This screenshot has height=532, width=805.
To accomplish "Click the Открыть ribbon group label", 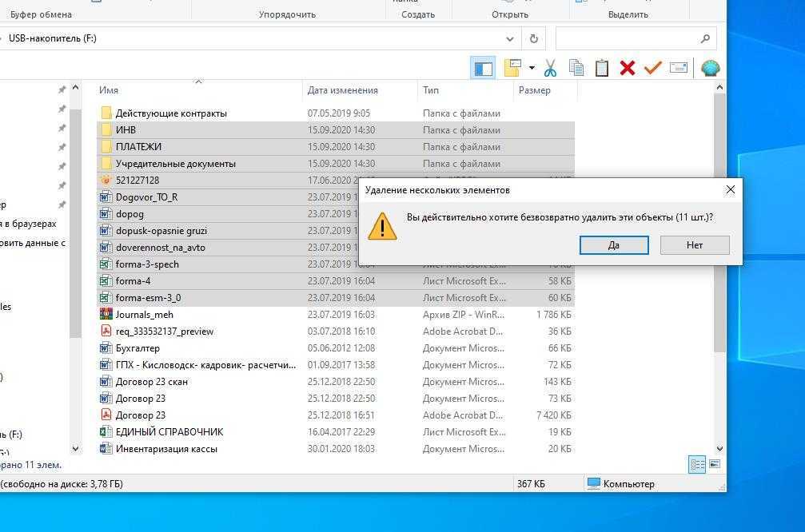I will coord(510,14).
